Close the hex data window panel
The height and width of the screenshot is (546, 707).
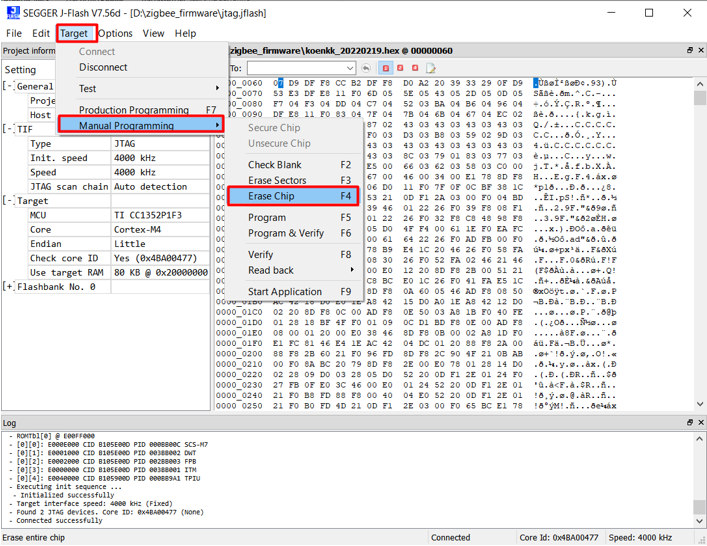[701, 50]
